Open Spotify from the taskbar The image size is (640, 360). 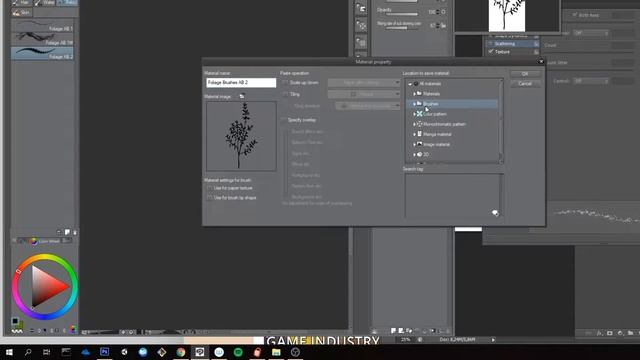238,352
